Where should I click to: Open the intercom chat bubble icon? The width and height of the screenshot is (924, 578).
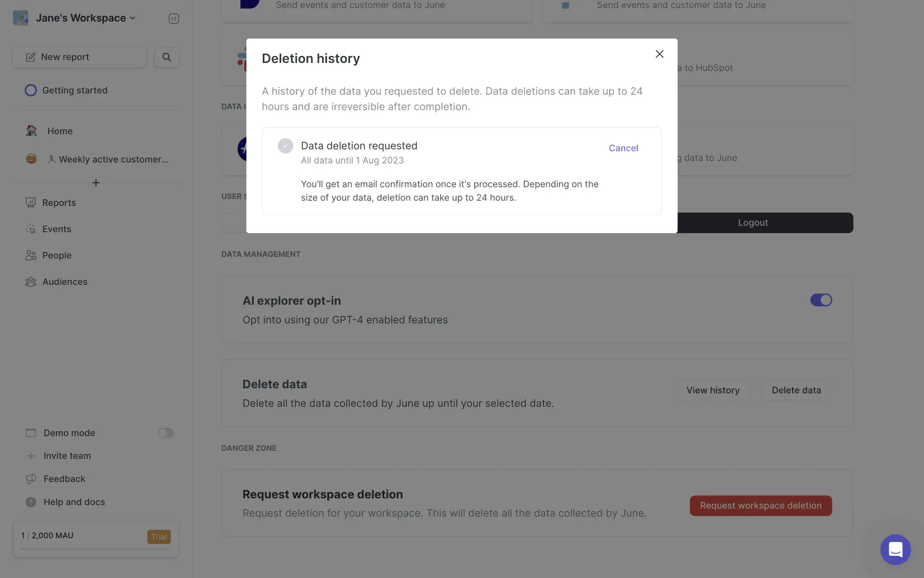(895, 549)
